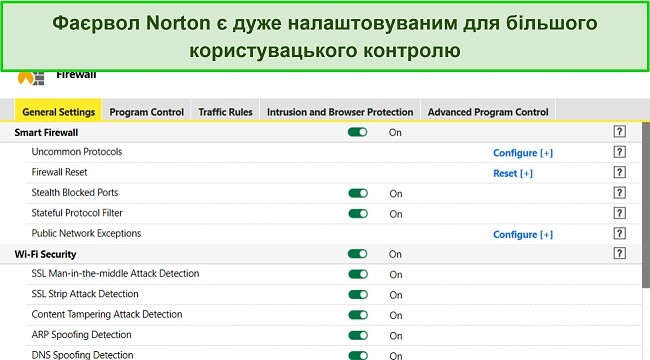
Task: Click the Smart Firewall heading
Action: pyautogui.click(x=46, y=133)
